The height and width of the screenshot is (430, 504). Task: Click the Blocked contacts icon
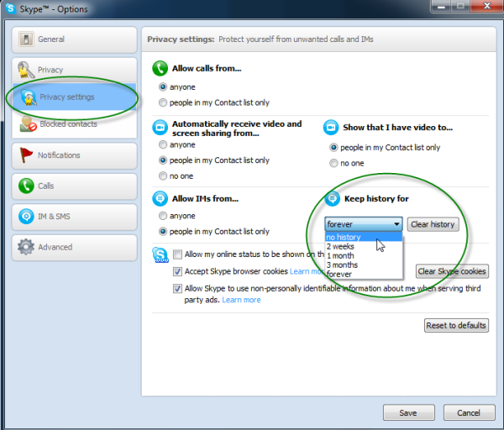[27, 125]
